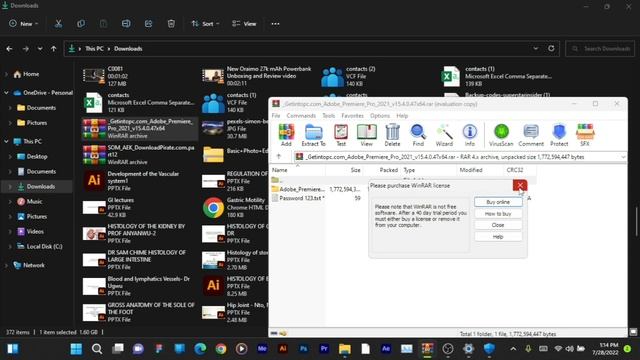The height and width of the screenshot is (360, 640).
Task: Click the Explorer up arrow
Action: (53, 49)
